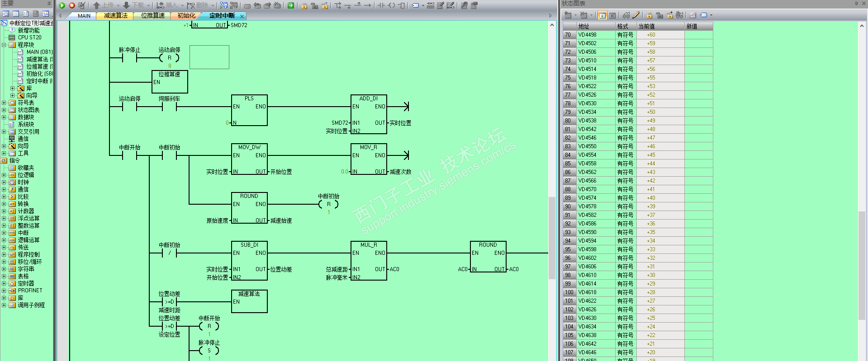The height and width of the screenshot is (361, 868).
Task: Select 系统块 in the project tree
Action: [26, 124]
